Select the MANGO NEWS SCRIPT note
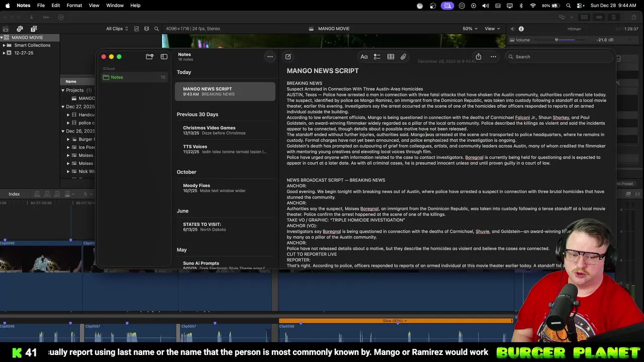The width and height of the screenshot is (644, 362). [x=225, y=92]
